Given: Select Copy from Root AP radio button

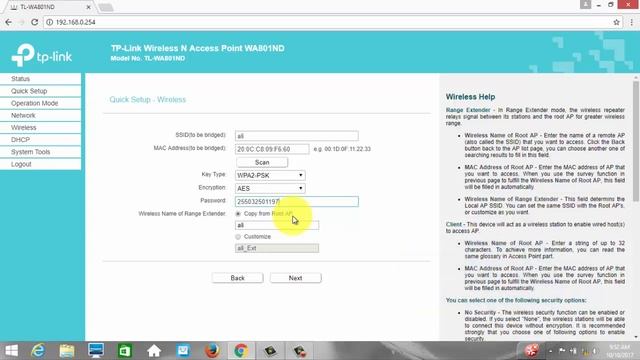Looking at the screenshot, I should (x=238, y=214).
